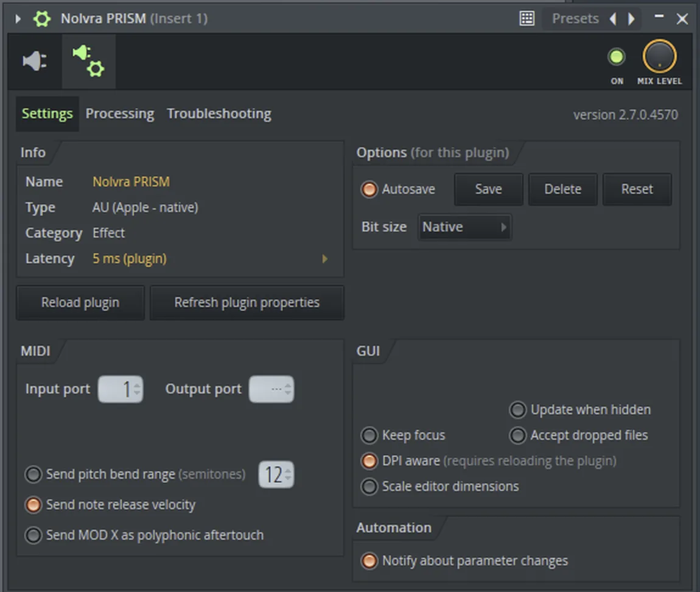700x592 pixels.
Task: Click the type value AU (Apple - native)
Action: 145,207
